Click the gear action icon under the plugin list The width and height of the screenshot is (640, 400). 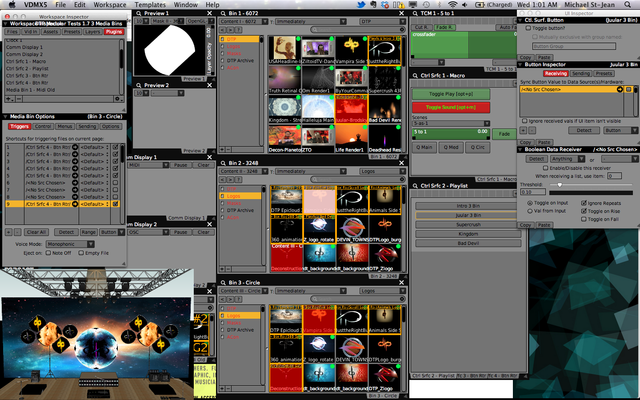coord(117,99)
